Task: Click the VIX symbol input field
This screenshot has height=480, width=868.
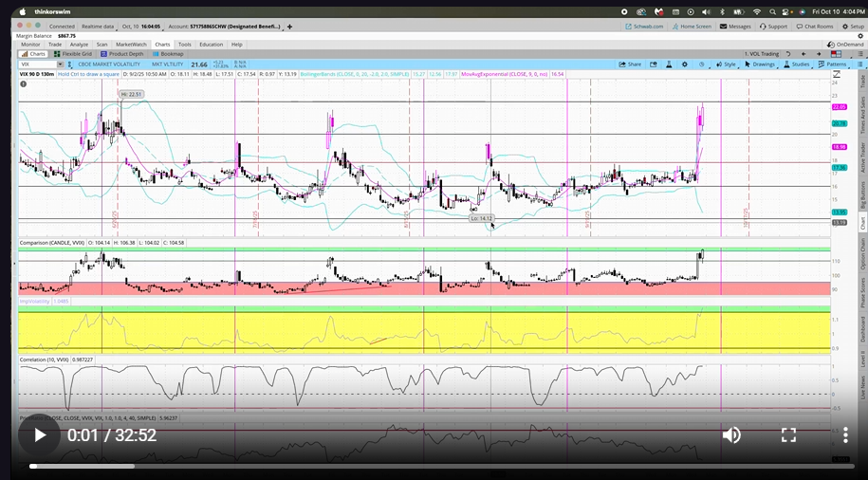Action: tap(38, 65)
